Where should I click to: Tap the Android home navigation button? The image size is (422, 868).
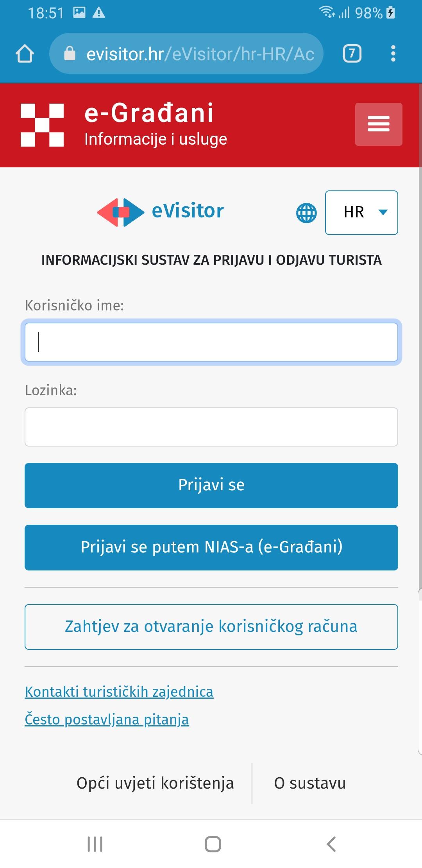[x=213, y=844]
